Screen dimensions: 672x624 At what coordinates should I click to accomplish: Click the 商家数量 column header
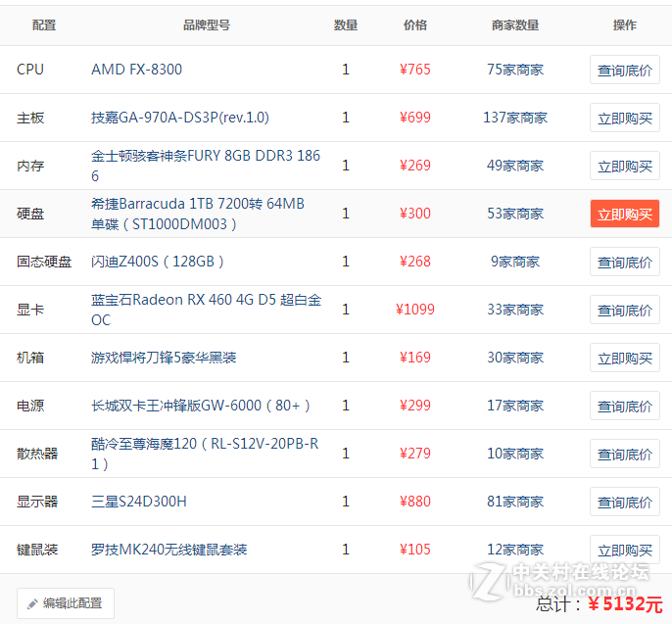click(x=515, y=25)
